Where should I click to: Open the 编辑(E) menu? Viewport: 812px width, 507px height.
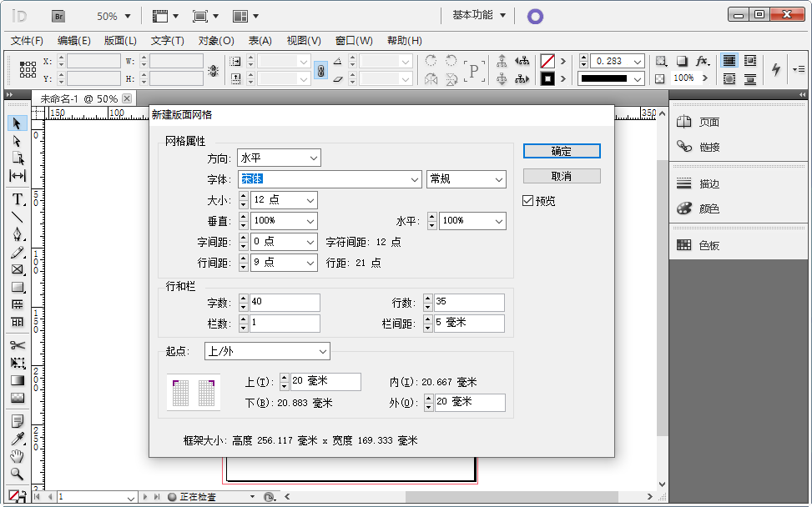click(74, 40)
